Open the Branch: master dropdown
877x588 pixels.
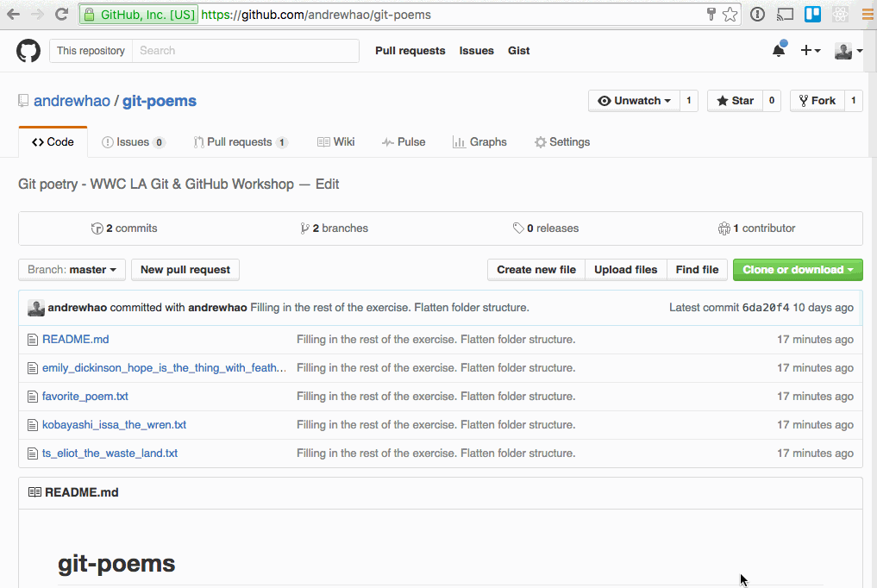(72, 269)
